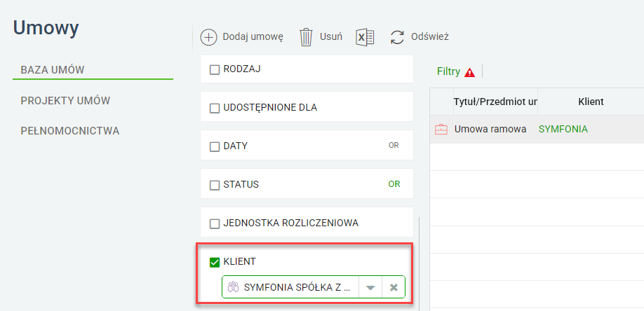This screenshot has height=311, width=644.
Task: Open the KLIENT dropdown arrow
Action: (x=370, y=287)
